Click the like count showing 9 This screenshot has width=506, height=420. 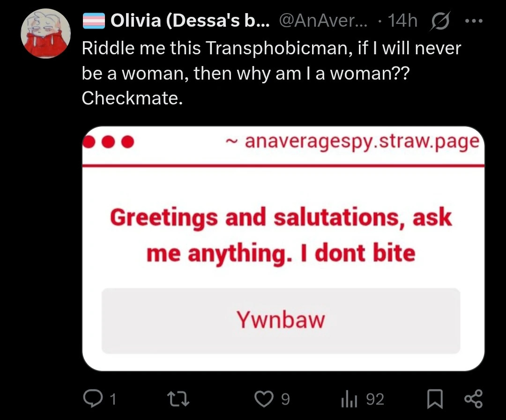(285, 399)
